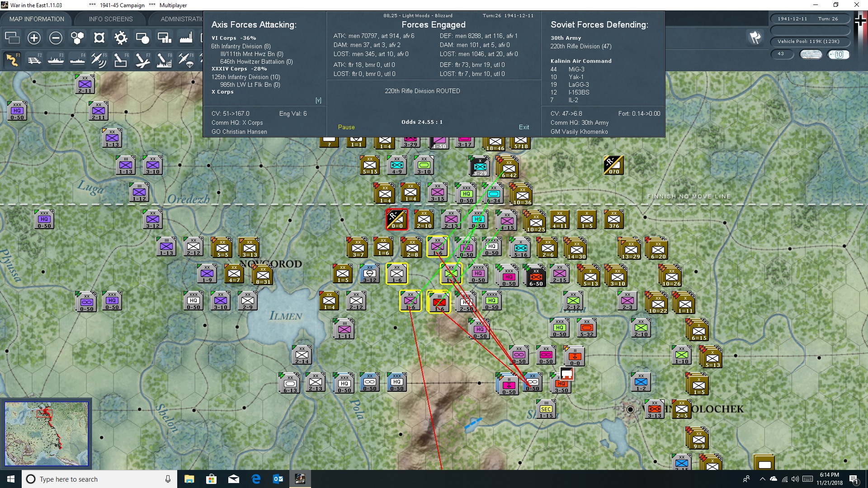
Task: Open File Explorer from taskbar
Action: [189, 479]
